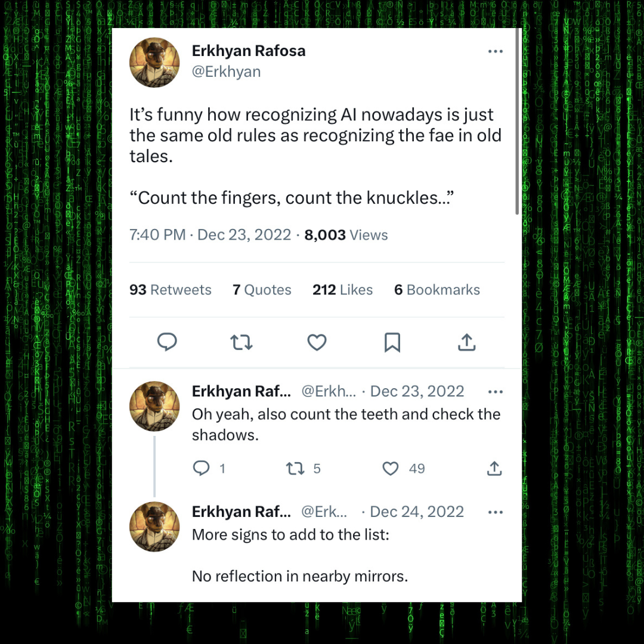Retweet the main tweet
Screen dimensions: 644x644
click(241, 342)
